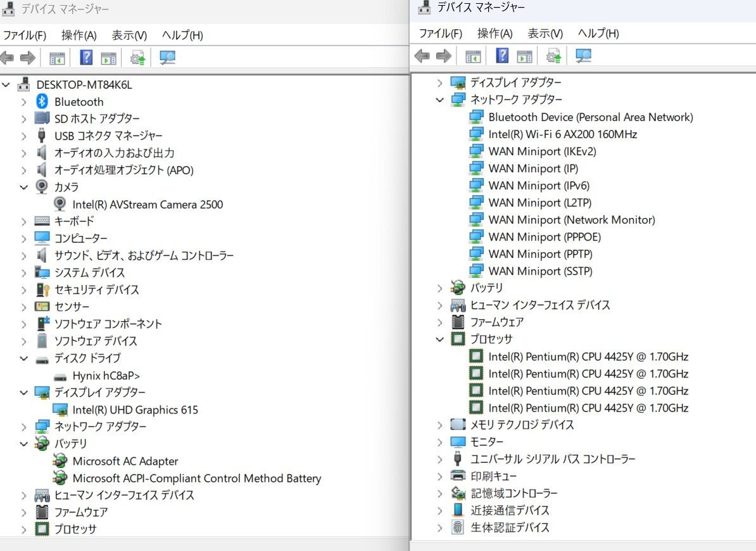
Task: Open 操作(A) menu in the right window
Action: click(495, 34)
